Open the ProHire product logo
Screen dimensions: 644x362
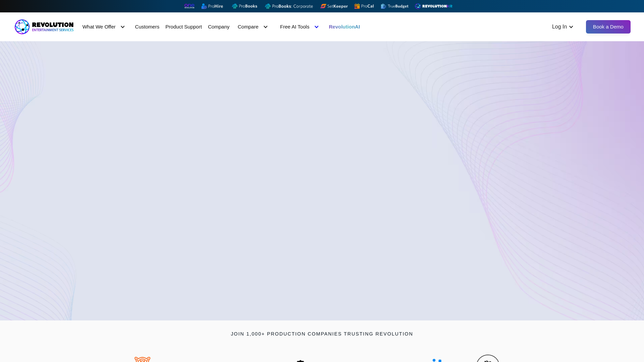[x=212, y=6]
